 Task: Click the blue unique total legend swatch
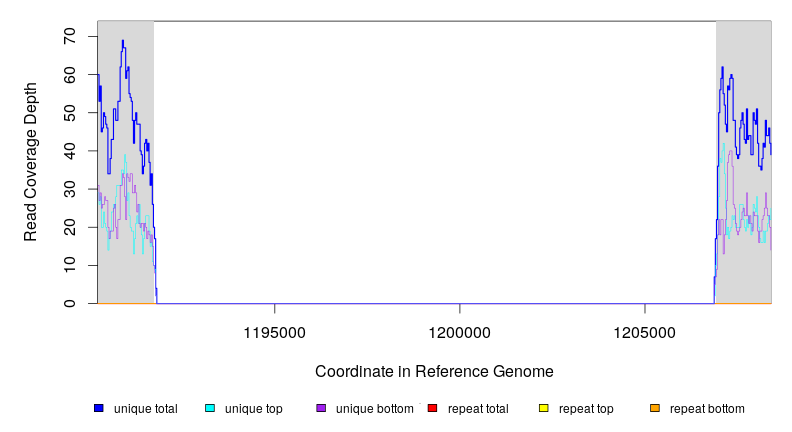tap(99, 408)
